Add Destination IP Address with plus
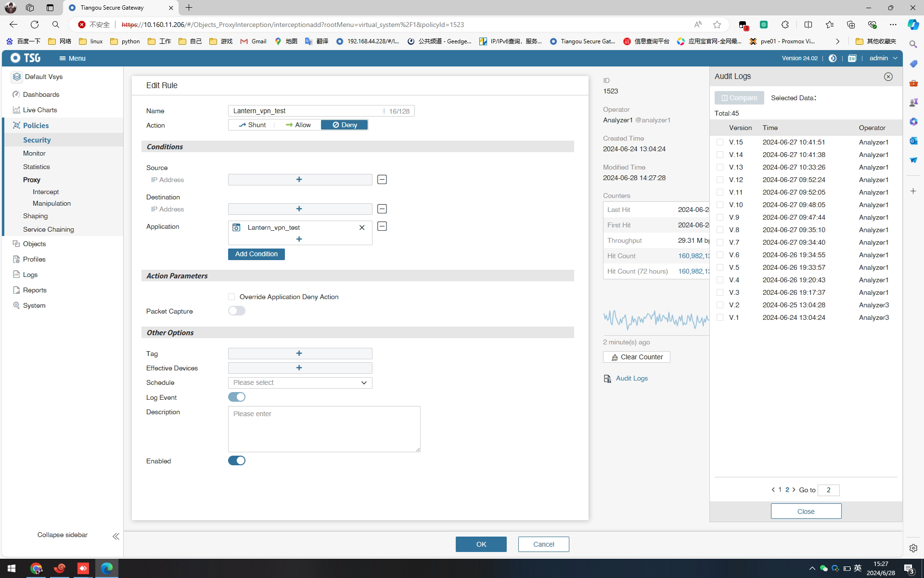The width and height of the screenshot is (924, 578). click(299, 209)
